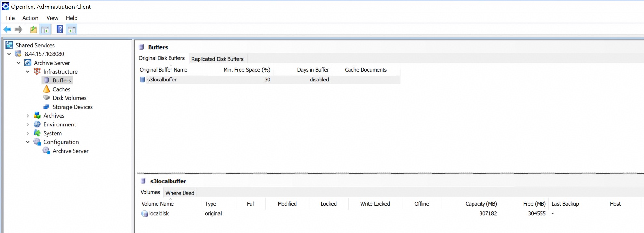The width and height of the screenshot is (644, 233).
Task: Click the Archives node icon
Action: coord(37,115)
